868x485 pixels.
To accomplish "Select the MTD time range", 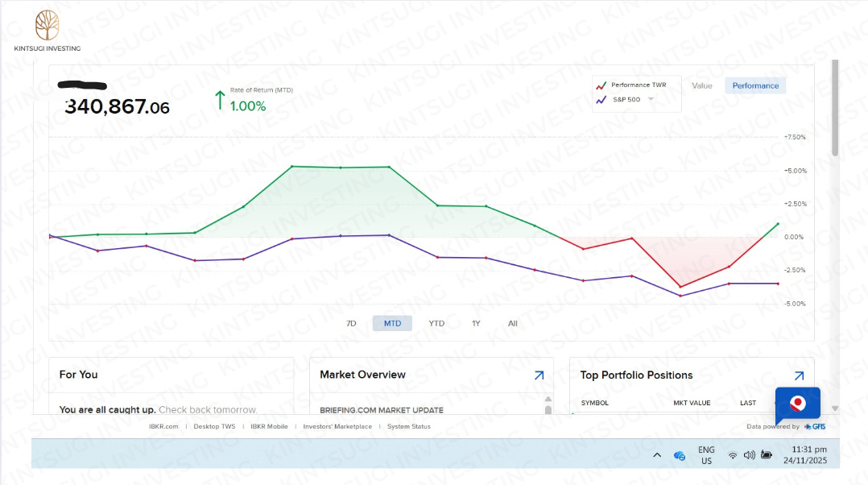I will coord(392,323).
